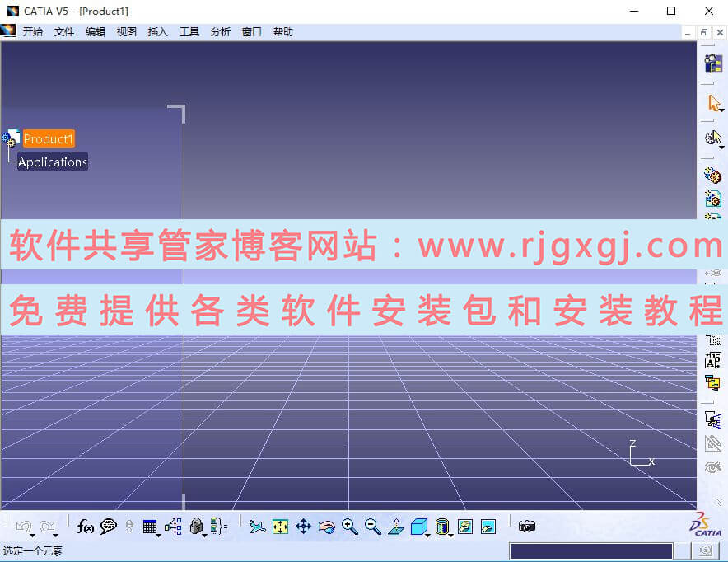Restore the inner document window
This screenshot has height=562, width=728.
point(704,32)
